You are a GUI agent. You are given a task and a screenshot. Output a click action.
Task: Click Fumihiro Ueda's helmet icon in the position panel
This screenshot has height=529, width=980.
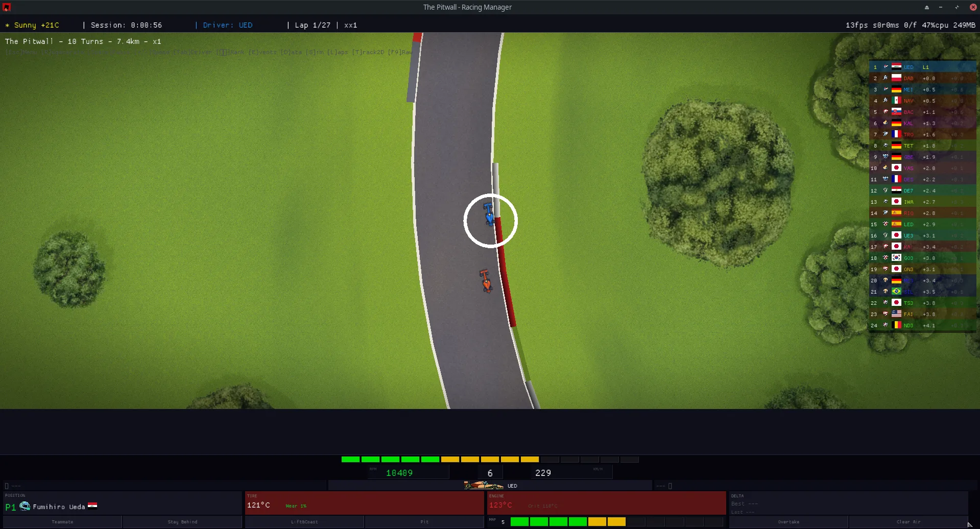coord(25,506)
